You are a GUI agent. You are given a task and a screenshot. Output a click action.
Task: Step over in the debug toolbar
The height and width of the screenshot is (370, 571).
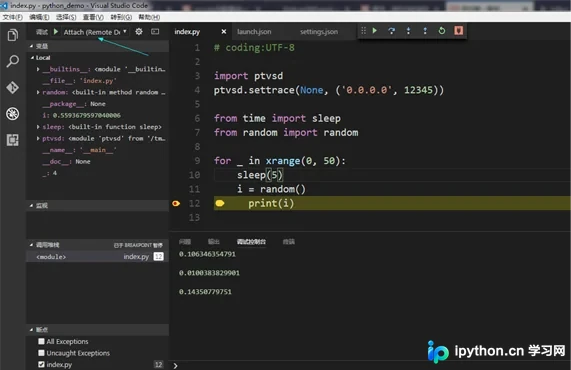tap(391, 31)
